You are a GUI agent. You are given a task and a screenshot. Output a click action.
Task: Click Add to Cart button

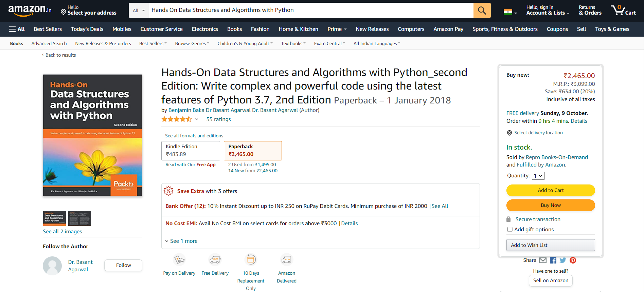pos(551,190)
